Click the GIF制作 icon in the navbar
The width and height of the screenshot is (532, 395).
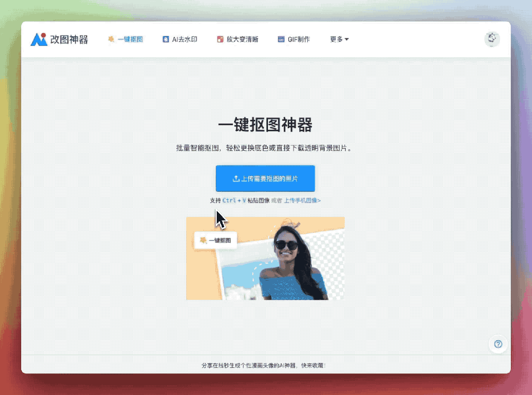[x=281, y=39]
